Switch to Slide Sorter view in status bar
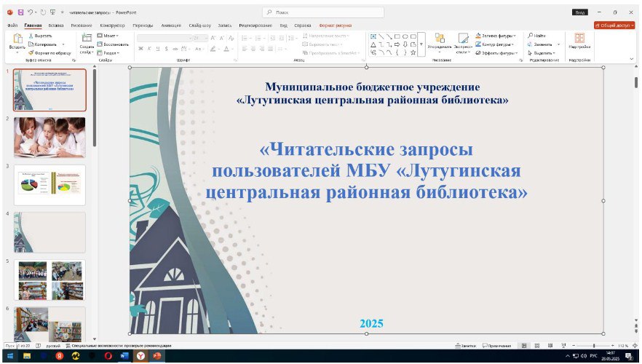Screen dimensions: 642x364 (x=537, y=346)
